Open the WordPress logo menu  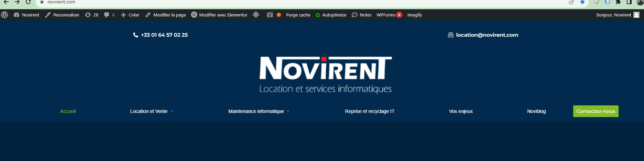[5, 15]
